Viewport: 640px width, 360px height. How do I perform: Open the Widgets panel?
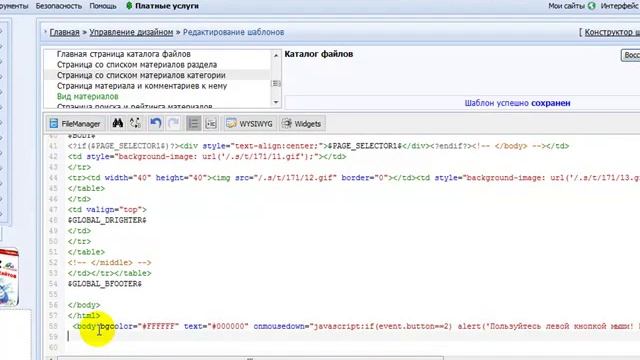click(x=302, y=123)
